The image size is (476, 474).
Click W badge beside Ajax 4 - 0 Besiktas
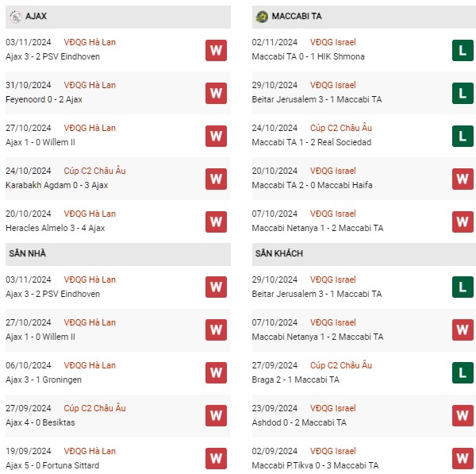click(x=216, y=415)
